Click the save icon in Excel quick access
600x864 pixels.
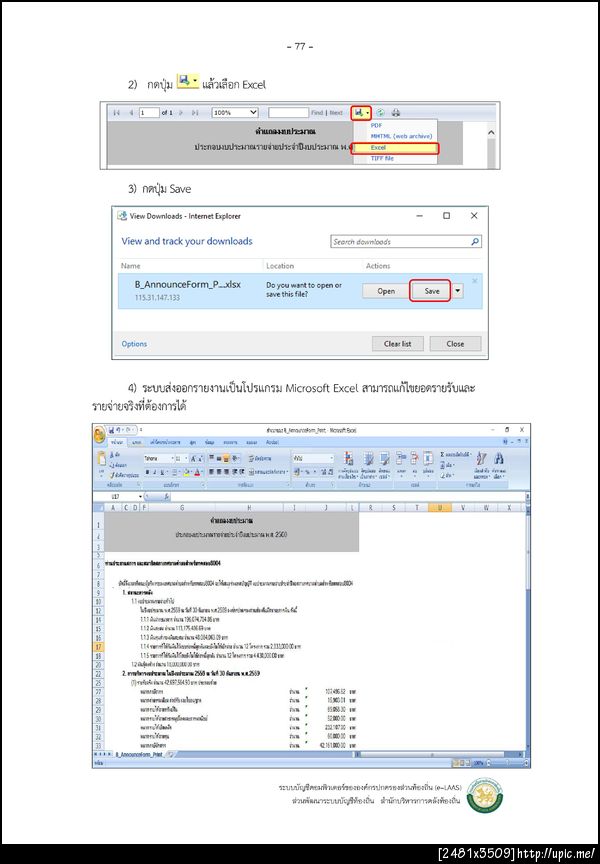coord(111,429)
